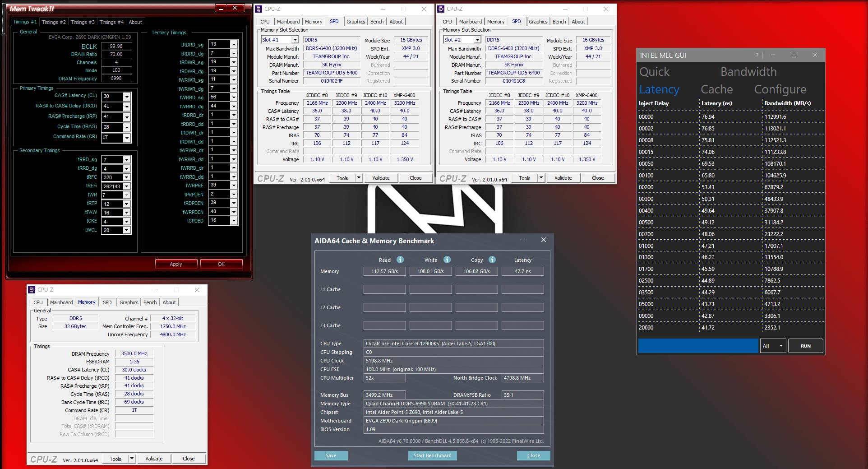Open the Mainboard tab in the Slot #1 CPU-Z window

tap(288, 22)
